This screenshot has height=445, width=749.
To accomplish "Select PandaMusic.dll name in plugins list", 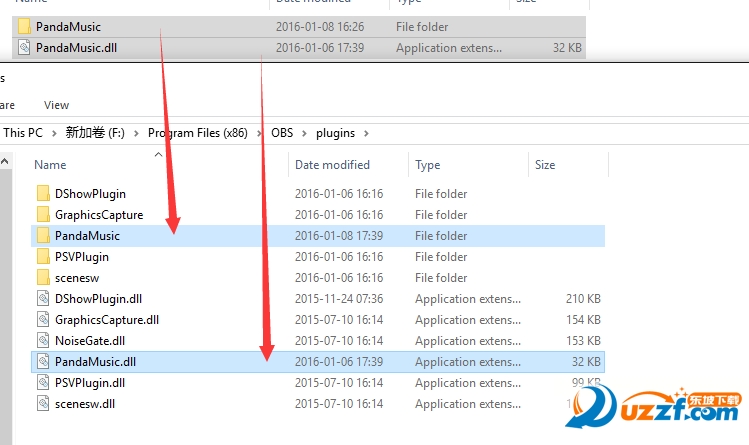I will (x=96, y=362).
